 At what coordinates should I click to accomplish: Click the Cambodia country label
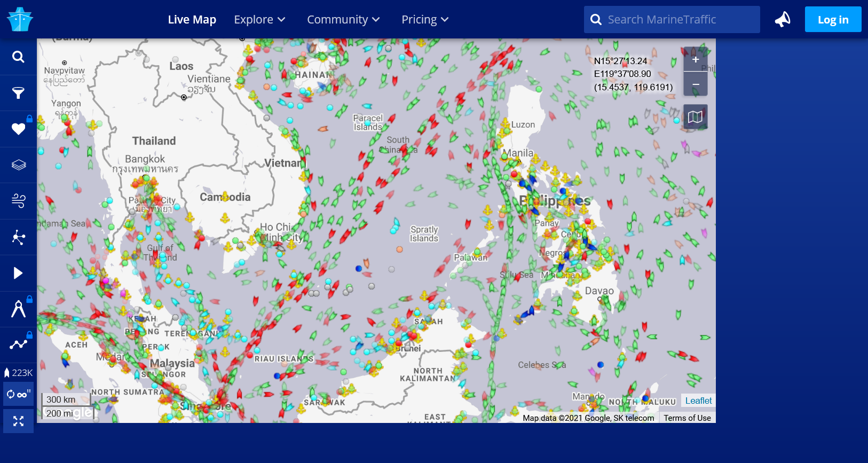click(225, 197)
